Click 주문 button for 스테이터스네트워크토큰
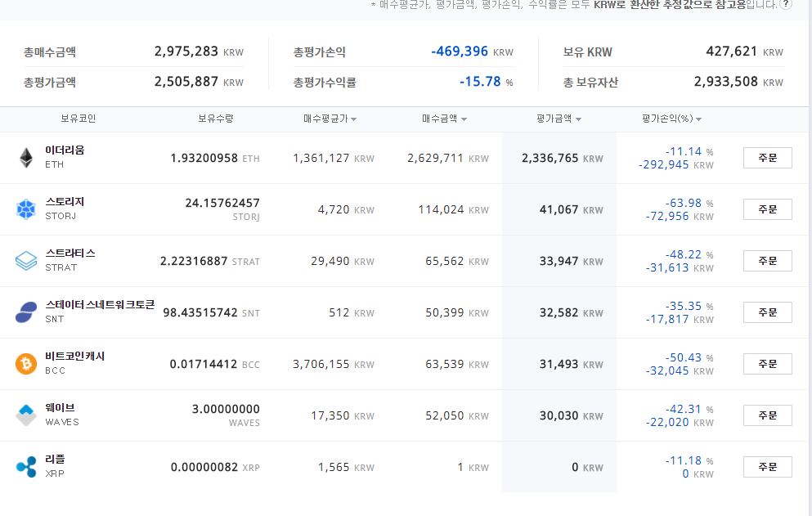 point(768,312)
